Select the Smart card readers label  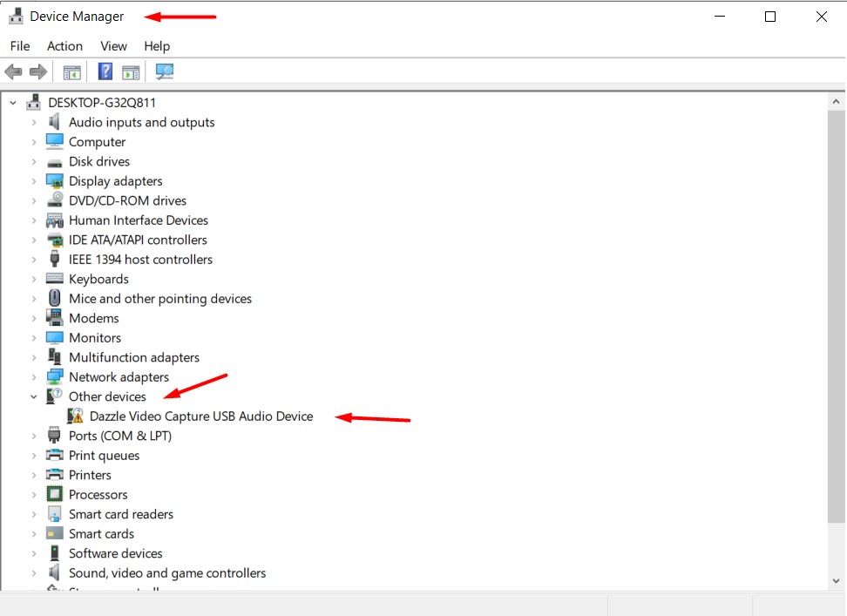pos(121,514)
